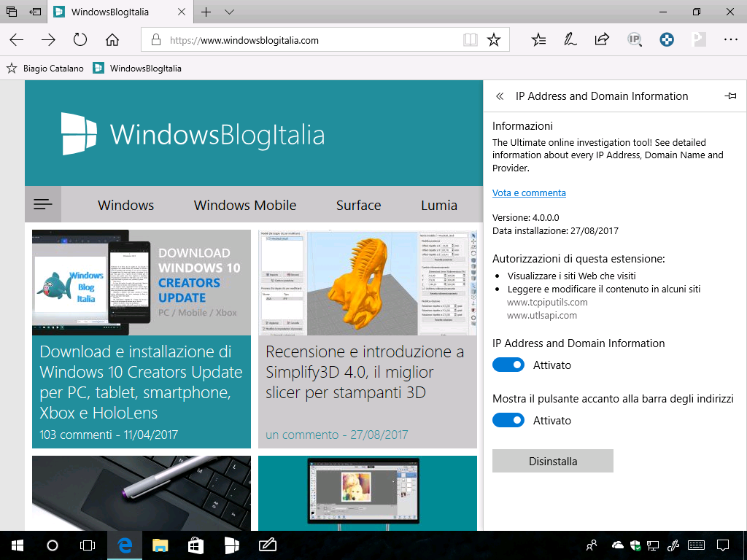747x560 pixels.
Task: Open the pen and note app on taskbar
Action: pyautogui.click(x=267, y=545)
